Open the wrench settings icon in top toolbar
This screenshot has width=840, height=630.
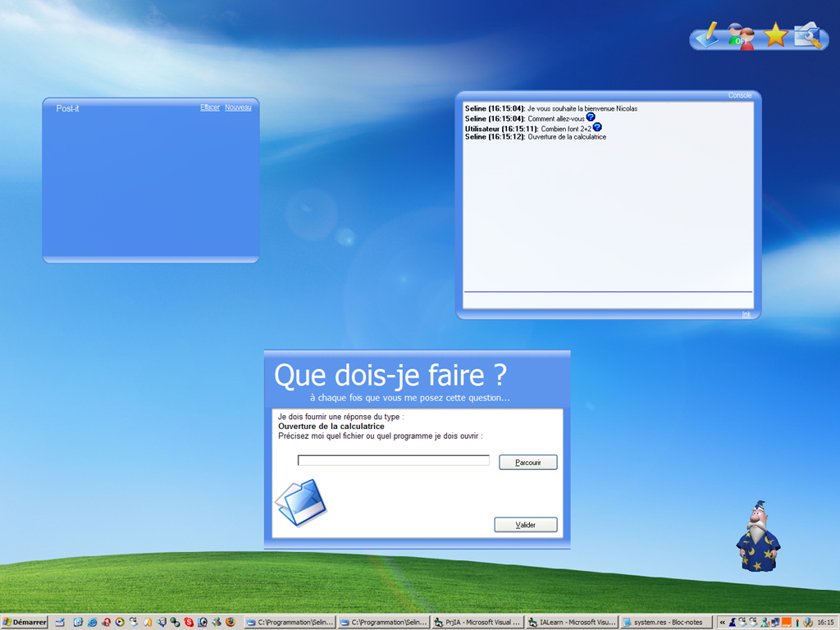point(807,35)
